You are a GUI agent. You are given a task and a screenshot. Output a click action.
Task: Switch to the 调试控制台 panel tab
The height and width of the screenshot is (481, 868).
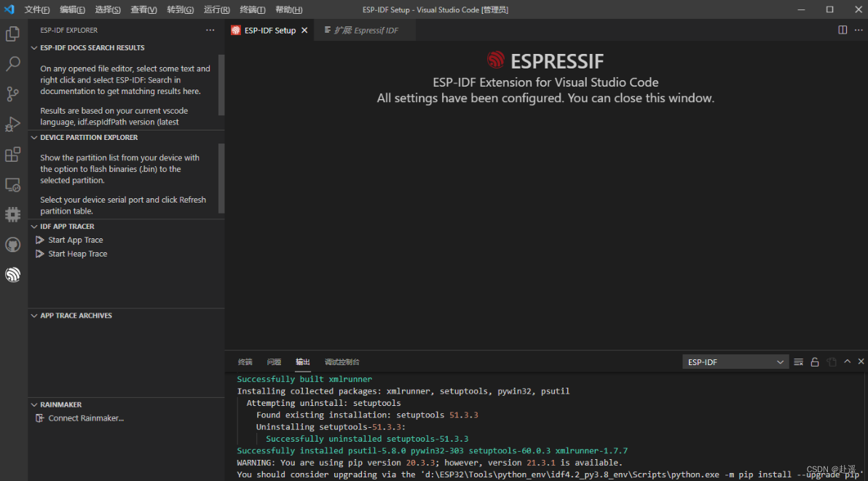342,362
